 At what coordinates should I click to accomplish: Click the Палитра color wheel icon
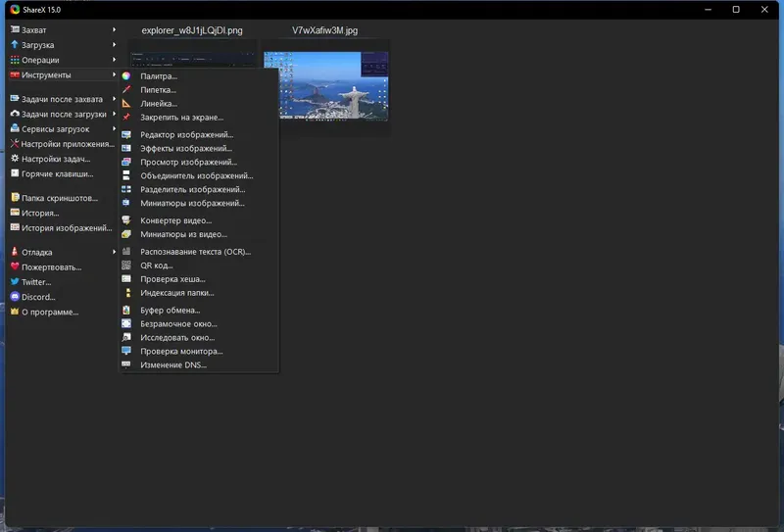[x=126, y=76]
